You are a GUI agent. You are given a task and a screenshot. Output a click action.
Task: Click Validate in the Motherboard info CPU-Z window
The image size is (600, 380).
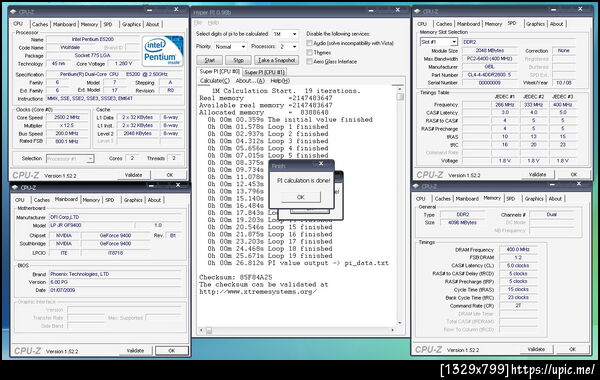pyautogui.click(x=135, y=351)
